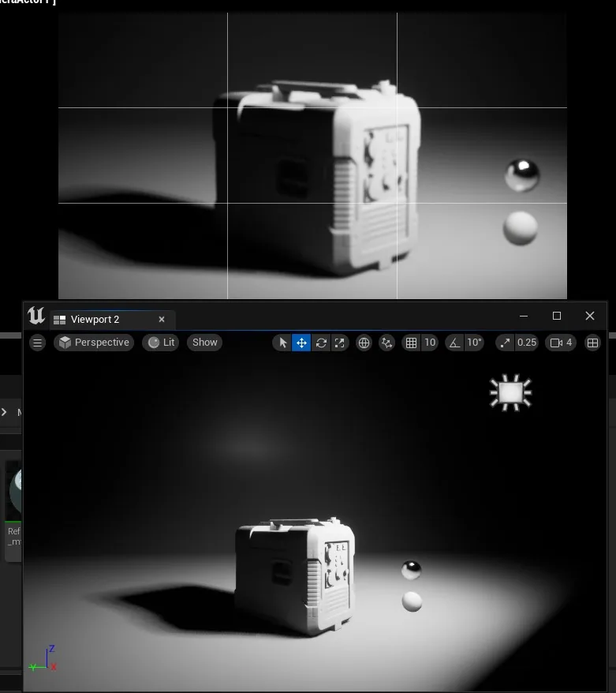This screenshot has width=616, height=693.
Task: Maximize the Viewport 2 window
Action: [557, 316]
